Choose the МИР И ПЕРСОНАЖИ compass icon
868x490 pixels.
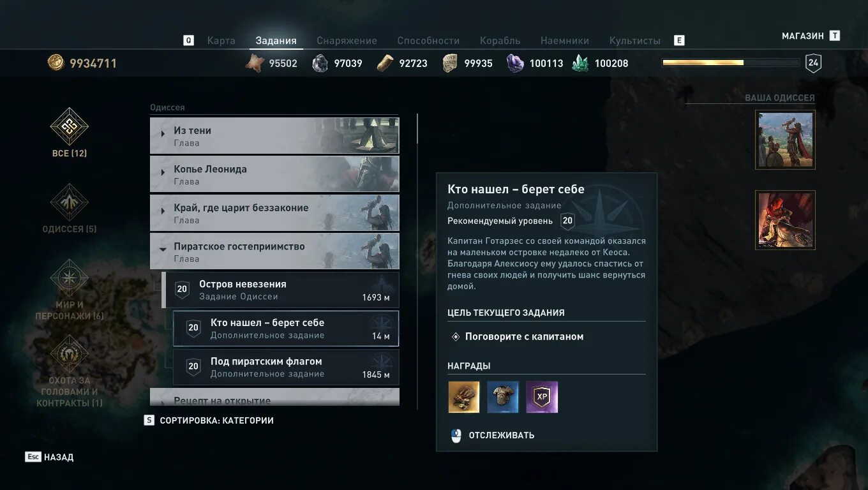point(70,278)
